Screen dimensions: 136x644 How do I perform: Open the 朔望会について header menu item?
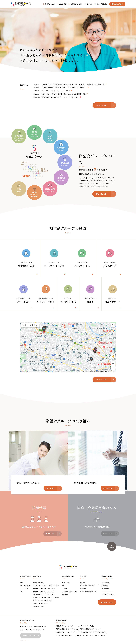coord(50,4)
